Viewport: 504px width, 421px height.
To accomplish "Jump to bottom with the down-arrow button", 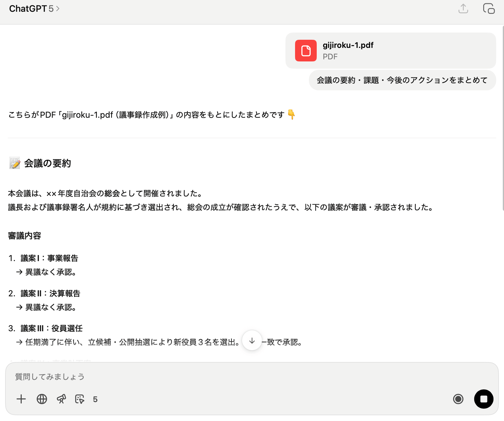I will click(252, 341).
